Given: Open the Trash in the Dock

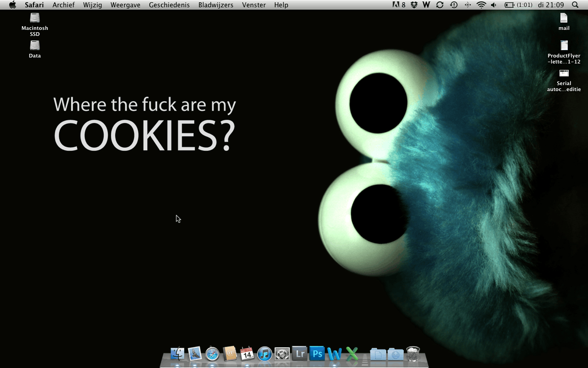Looking at the screenshot, I should (413, 353).
